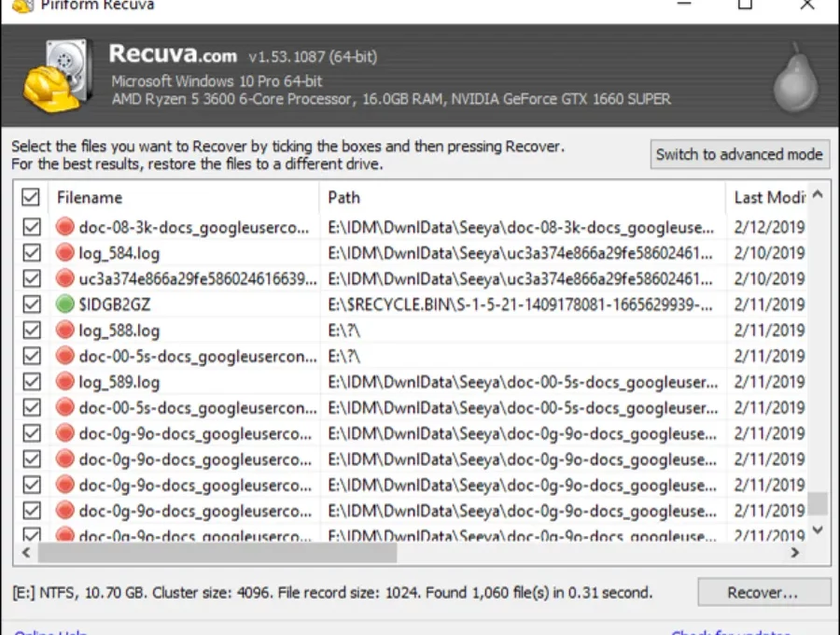Viewport: 840px width, 635px height.
Task: Click the 2/11/2019 date in log_588.log row
Action: click(769, 330)
